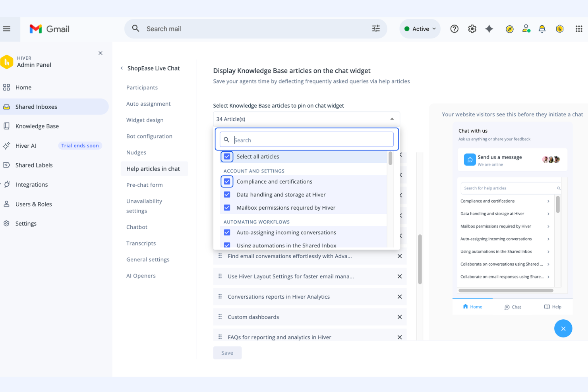This screenshot has height=392, width=588.
Task: Open Hiver notifications bell
Action: (542, 29)
